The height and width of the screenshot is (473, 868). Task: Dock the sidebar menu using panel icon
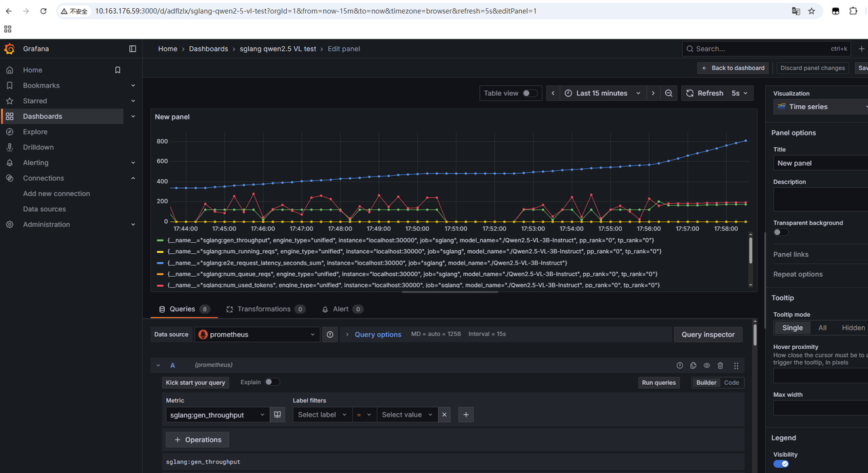(132, 49)
